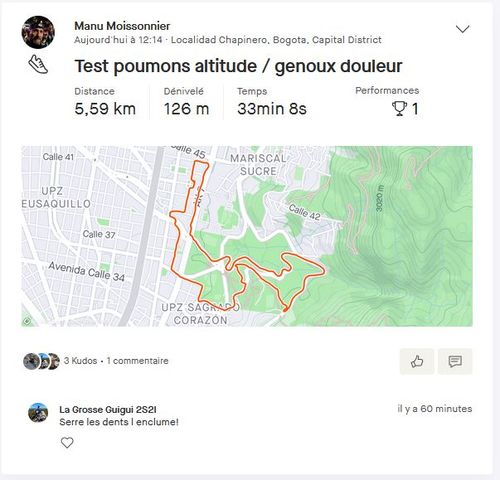The image size is (500, 480).
Task: Expand the activity options chevron
Action: point(462,29)
